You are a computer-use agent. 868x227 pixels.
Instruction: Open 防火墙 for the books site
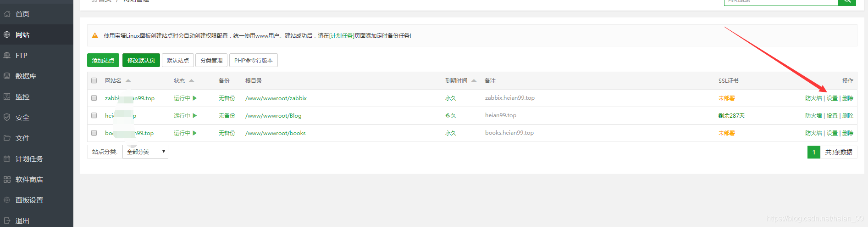tap(813, 133)
